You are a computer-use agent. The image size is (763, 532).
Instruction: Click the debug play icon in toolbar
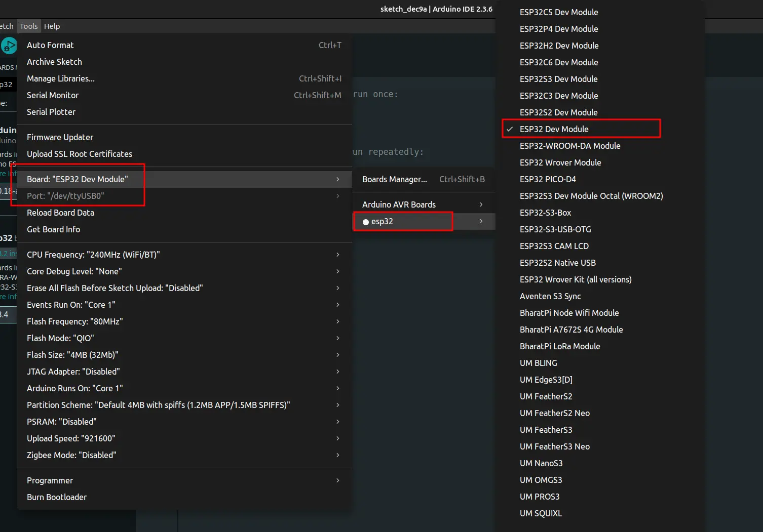(9, 46)
